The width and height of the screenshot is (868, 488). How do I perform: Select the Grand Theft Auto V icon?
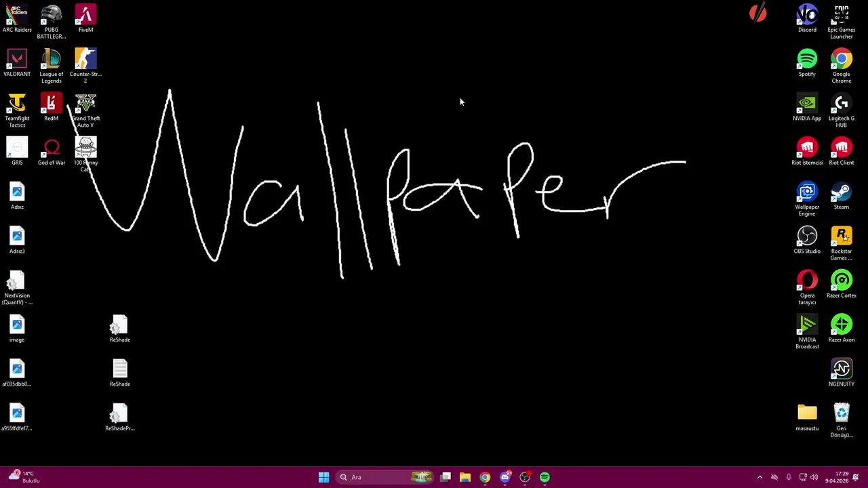[85, 110]
